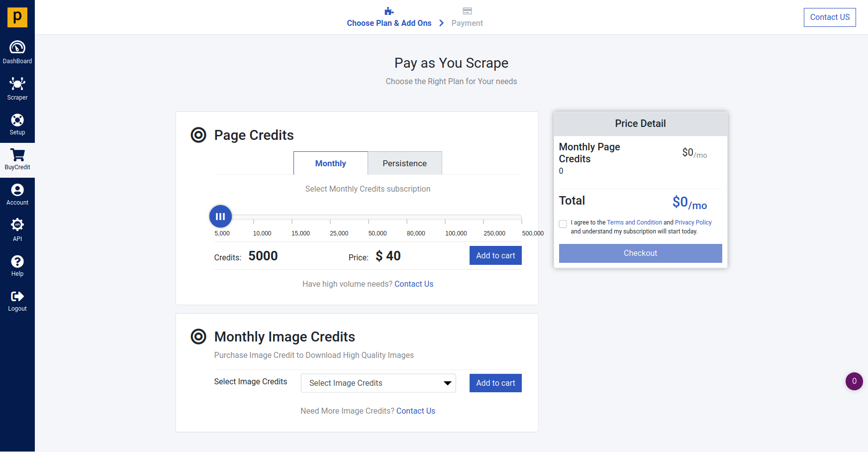868x452 pixels.
Task: Add Page Credits to cart
Action: tap(495, 255)
